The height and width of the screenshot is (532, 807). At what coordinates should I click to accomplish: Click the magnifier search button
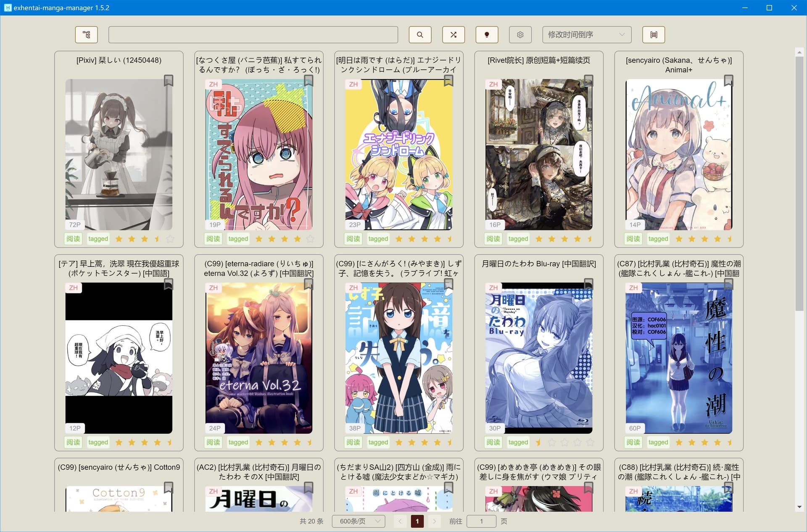tap(420, 34)
